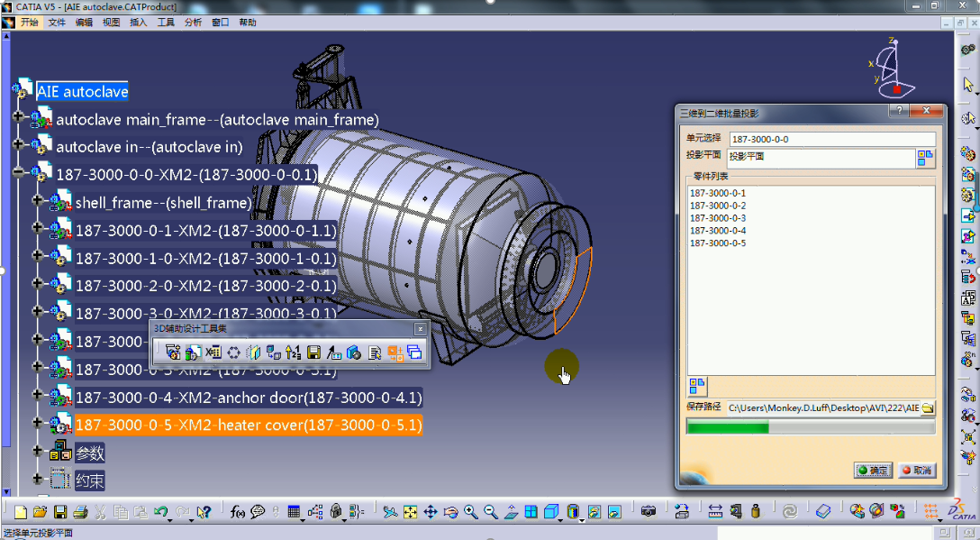The height and width of the screenshot is (540, 980).
Task: Toggle the shaded view mode cube icon
Action: coord(572,511)
